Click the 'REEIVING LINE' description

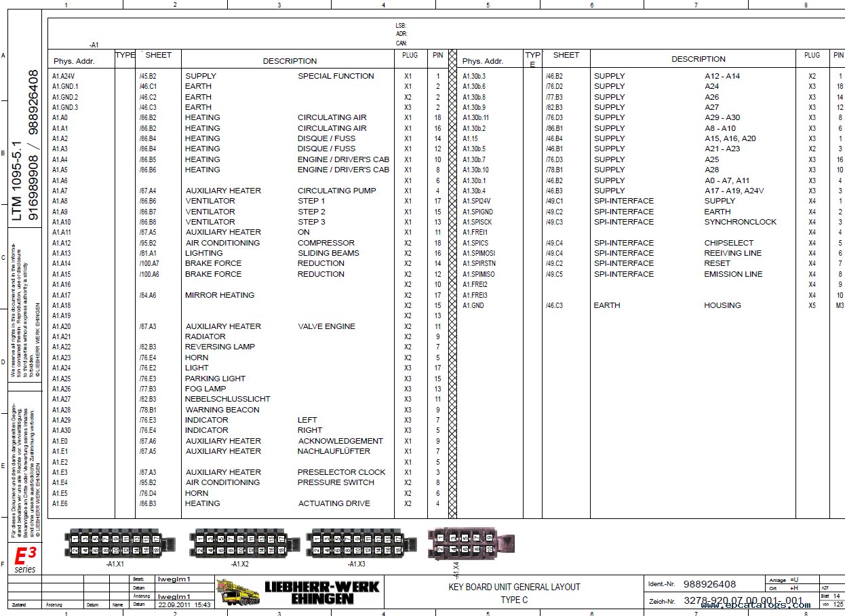click(x=732, y=253)
